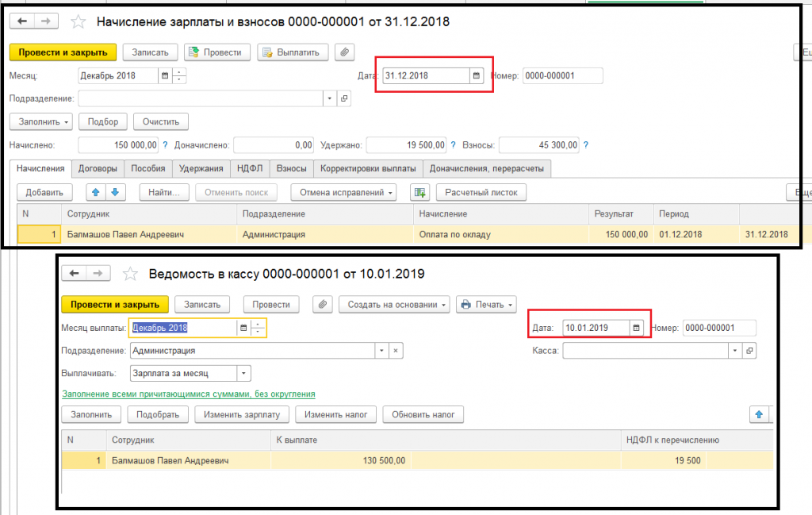Open the fill settings link about rounding
The width and height of the screenshot is (812, 515).
[x=188, y=394]
